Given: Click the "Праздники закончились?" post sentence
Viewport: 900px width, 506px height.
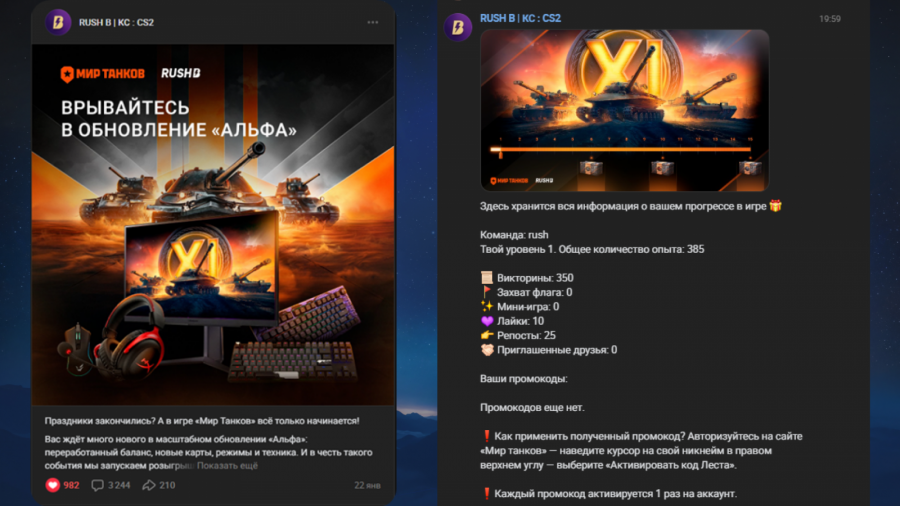Looking at the screenshot, I should point(202,421).
